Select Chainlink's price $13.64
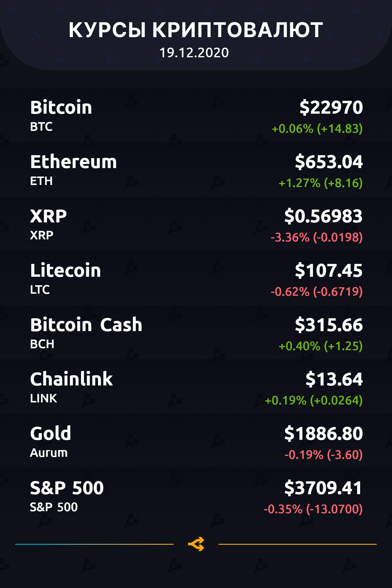 coord(334,379)
